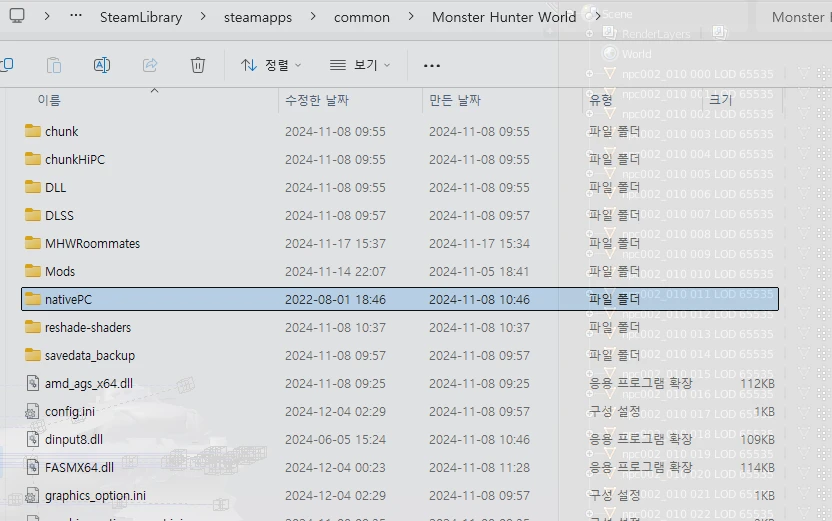Screen dimensions: 832x521
Task: Click modified date 2024-11-14 22:07
Action: coord(335,271)
